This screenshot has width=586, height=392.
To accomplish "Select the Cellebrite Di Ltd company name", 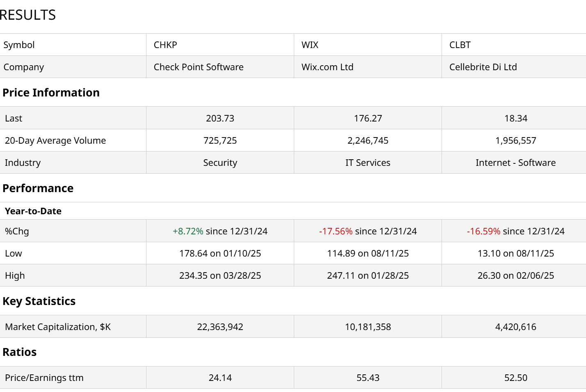I will click(483, 67).
